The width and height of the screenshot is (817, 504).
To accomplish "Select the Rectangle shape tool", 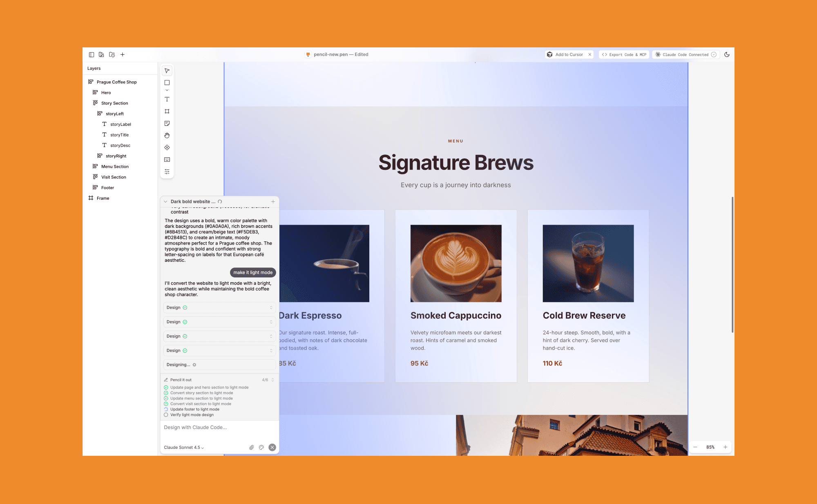I will pos(167,83).
